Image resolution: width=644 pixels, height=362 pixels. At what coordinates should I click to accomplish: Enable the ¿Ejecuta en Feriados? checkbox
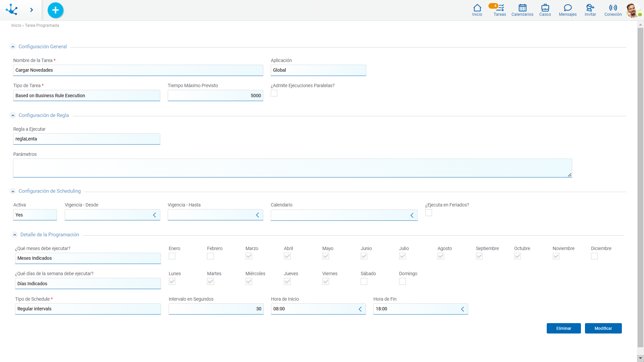point(429,213)
